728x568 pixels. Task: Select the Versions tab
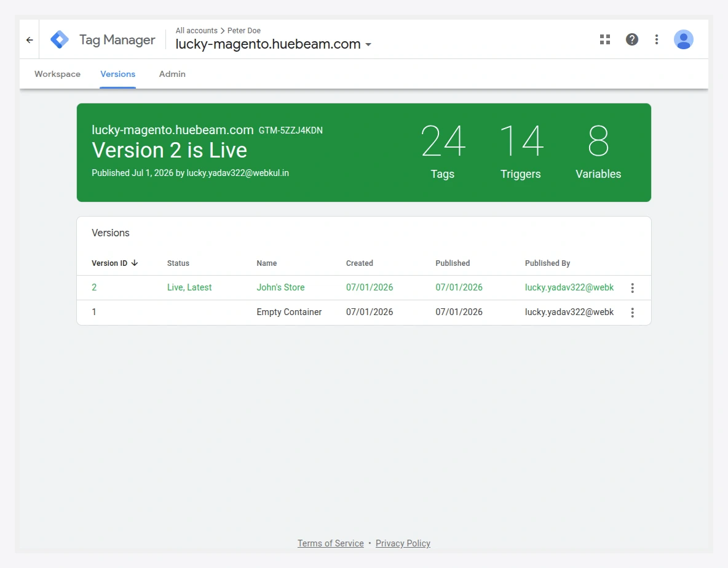coord(118,74)
